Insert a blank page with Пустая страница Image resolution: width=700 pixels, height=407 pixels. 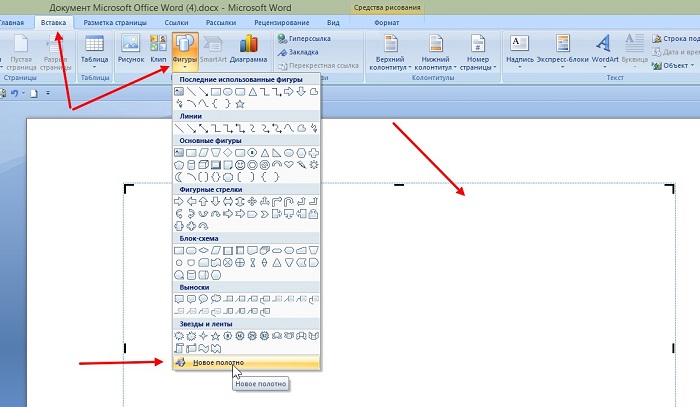(21, 53)
